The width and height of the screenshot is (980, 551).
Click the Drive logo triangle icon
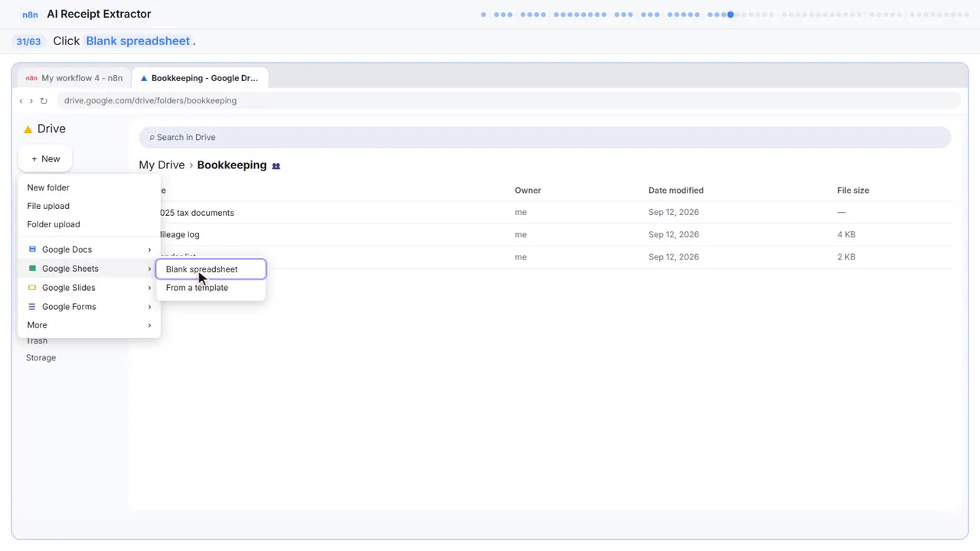pos(28,129)
